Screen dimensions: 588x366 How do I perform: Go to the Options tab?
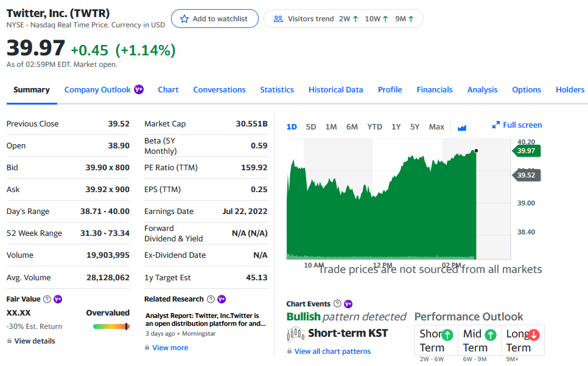click(x=527, y=89)
